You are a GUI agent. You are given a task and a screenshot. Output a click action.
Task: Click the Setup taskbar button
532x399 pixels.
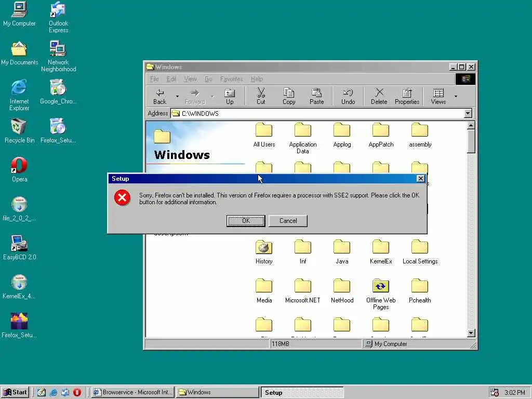tap(302, 393)
